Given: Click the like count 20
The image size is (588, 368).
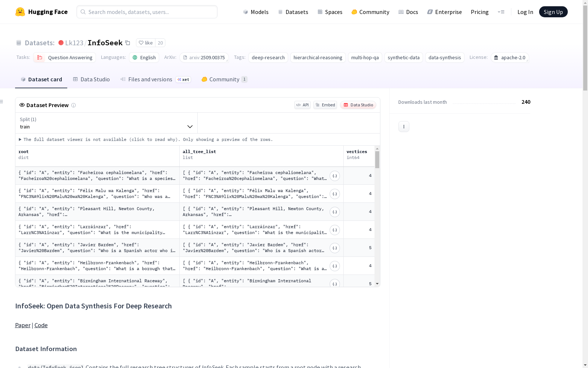Looking at the screenshot, I should (160, 43).
